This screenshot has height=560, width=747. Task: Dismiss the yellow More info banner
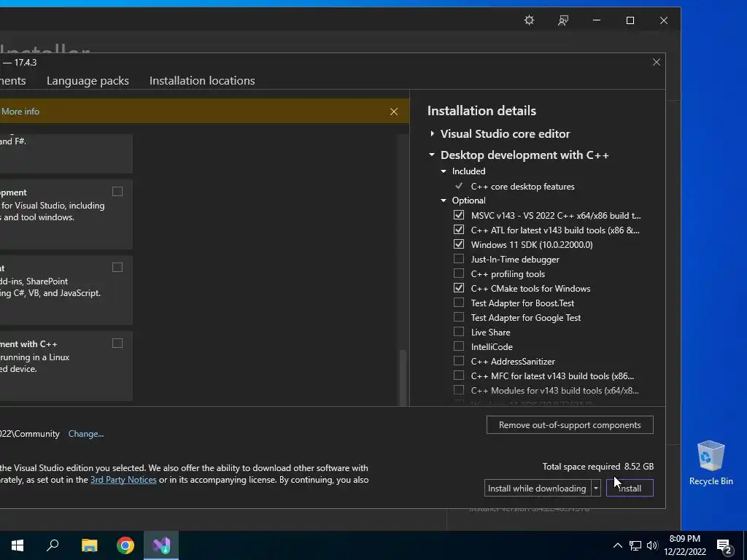click(393, 112)
